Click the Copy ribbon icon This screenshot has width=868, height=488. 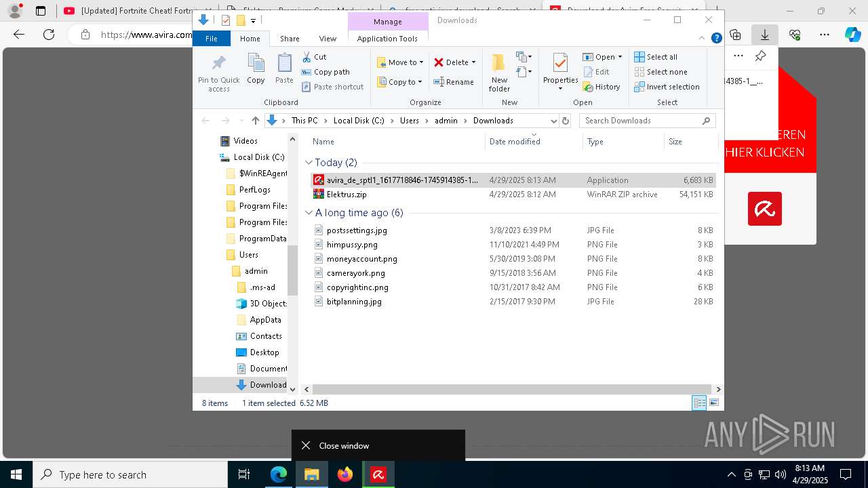coord(256,63)
